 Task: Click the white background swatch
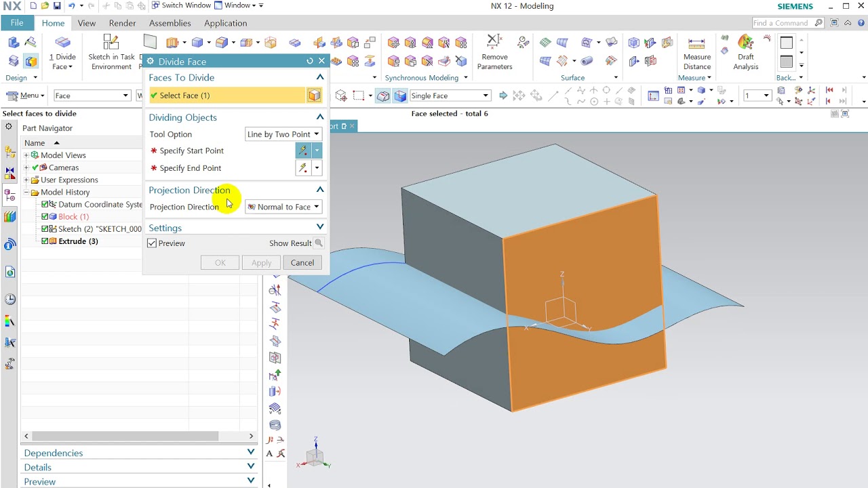tap(786, 43)
